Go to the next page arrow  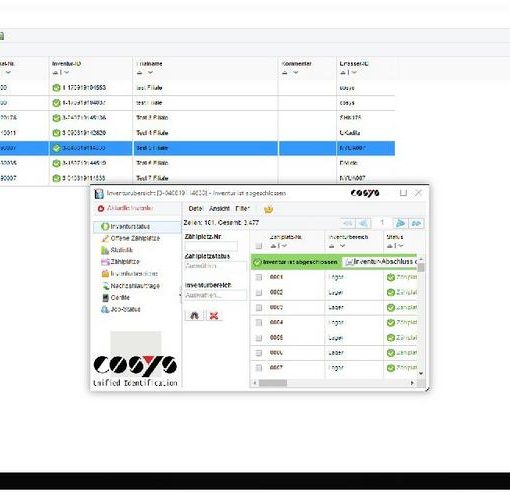click(x=400, y=223)
